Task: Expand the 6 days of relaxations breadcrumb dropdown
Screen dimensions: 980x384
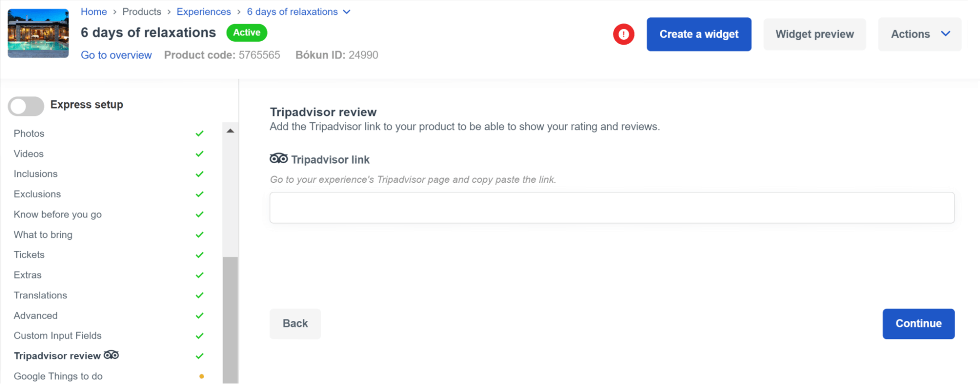Action: click(347, 12)
